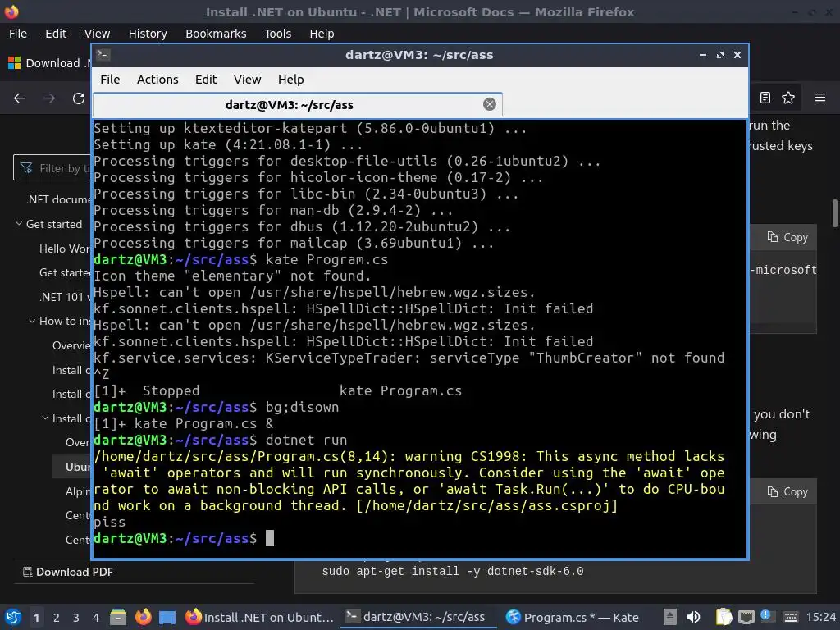Open the terminal Actions menu
The image size is (840, 630).
click(157, 80)
